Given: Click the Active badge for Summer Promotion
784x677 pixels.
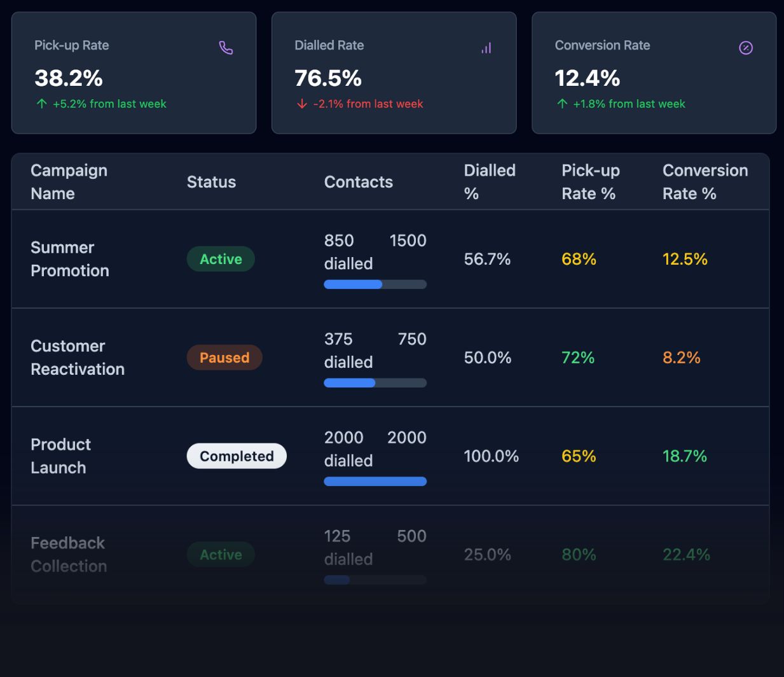Looking at the screenshot, I should pos(221,259).
